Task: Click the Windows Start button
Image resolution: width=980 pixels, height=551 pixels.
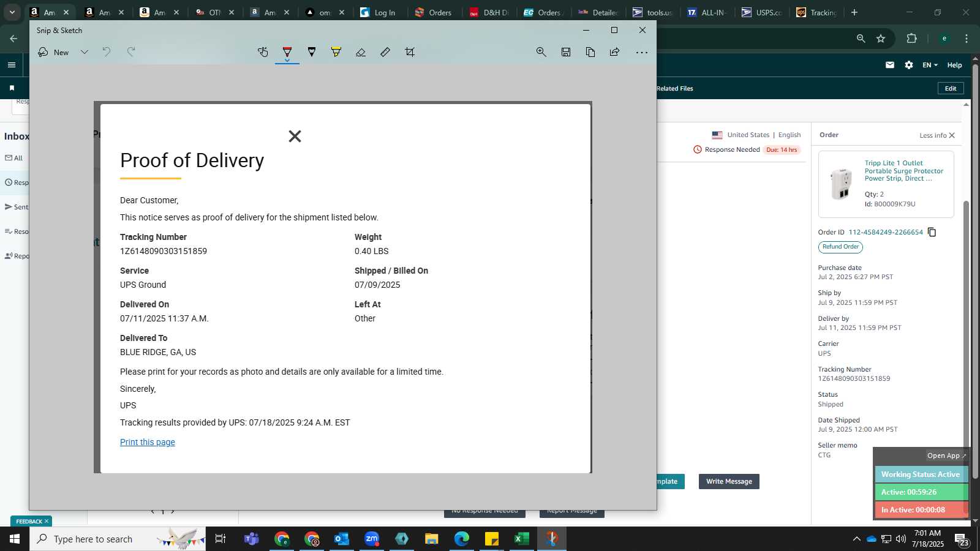Action: click(x=15, y=539)
